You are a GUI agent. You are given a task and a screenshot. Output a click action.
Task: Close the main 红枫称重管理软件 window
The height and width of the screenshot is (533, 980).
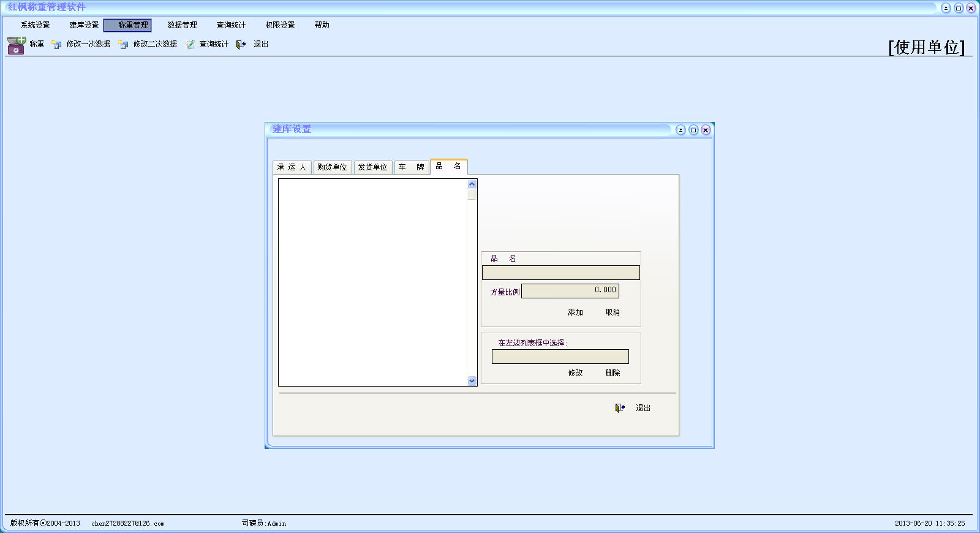click(x=971, y=8)
